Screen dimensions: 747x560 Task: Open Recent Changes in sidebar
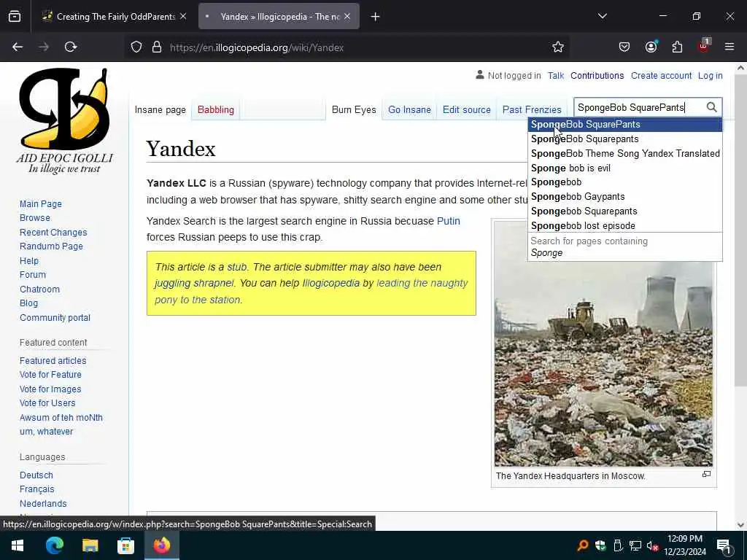[x=53, y=233]
